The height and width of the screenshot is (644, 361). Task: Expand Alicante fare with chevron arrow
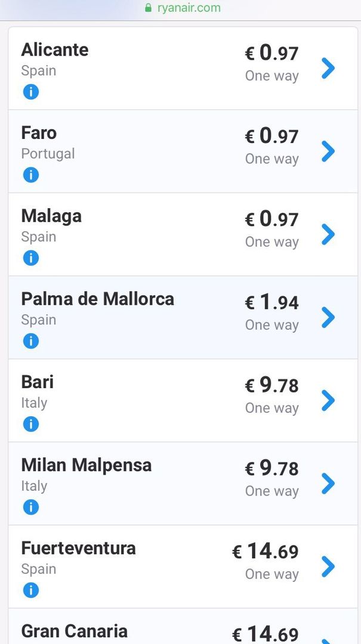[328, 68]
